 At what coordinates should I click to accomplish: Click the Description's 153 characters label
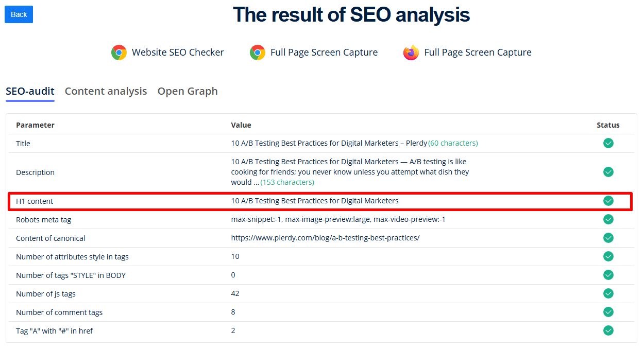pyautogui.click(x=287, y=182)
